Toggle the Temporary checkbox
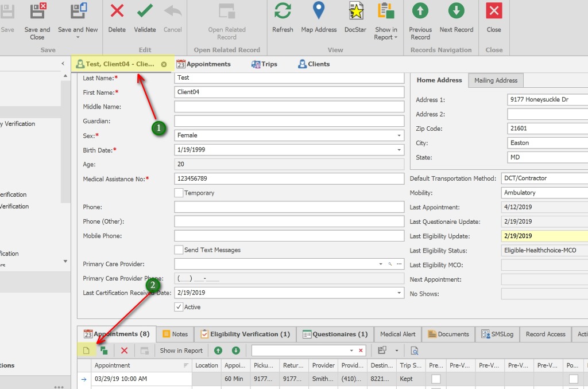Image resolution: width=588 pixels, height=389 pixels. pos(179,193)
